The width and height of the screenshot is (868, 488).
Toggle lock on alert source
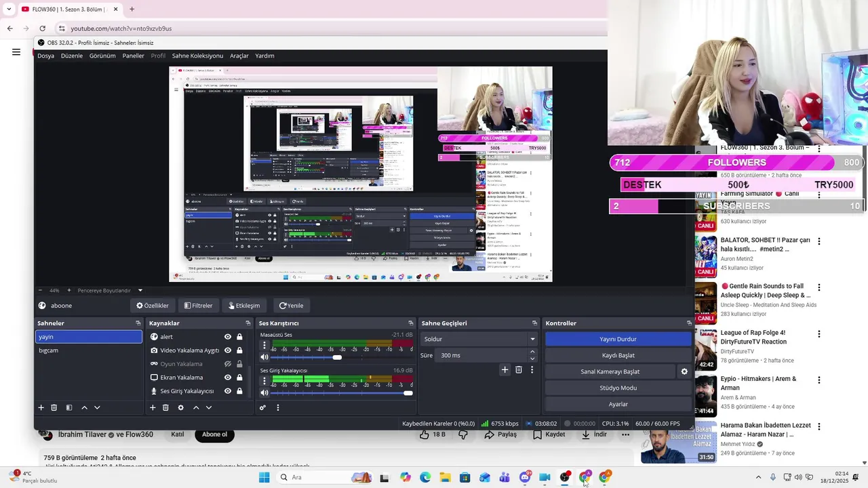[x=239, y=337]
